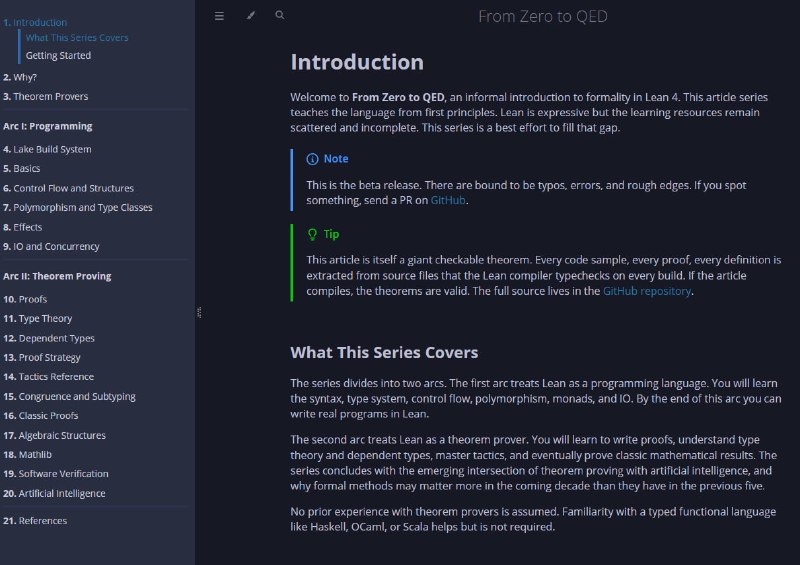
Task: Open the GitHub link in the Note
Action: [448, 200]
